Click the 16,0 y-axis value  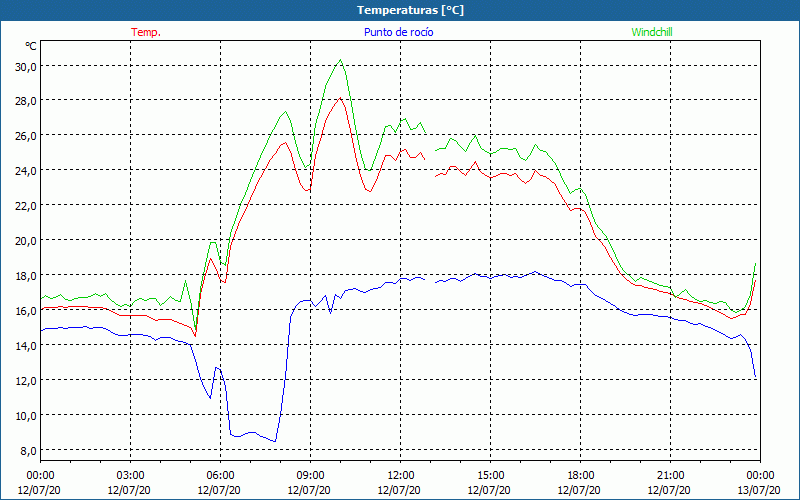tap(26, 310)
